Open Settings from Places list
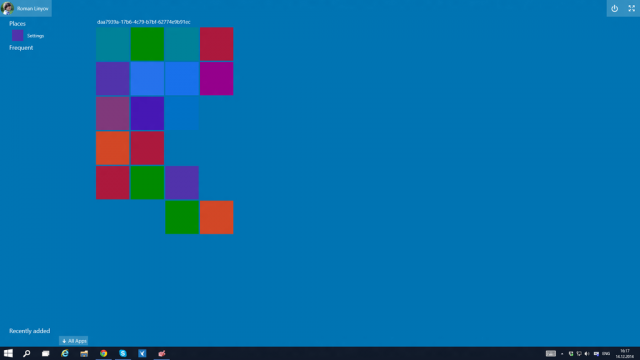Viewport: 640px width, 360px height. coord(28,36)
